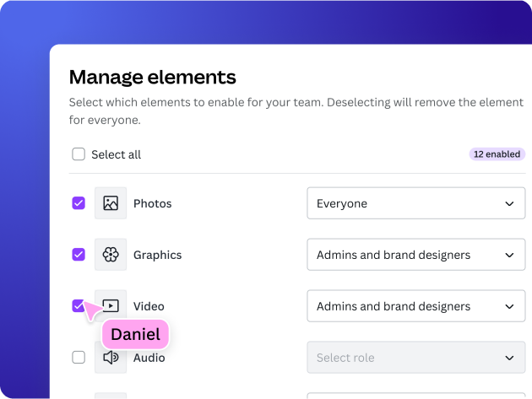Enable the Select all checkbox
The width and height of the screenshot is (532, 399).
pos(79,154)
